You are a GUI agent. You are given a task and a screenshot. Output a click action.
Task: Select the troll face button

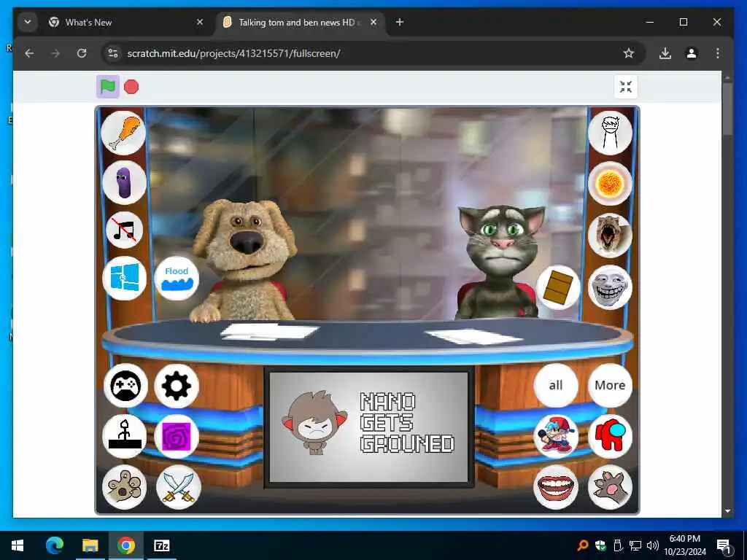click(611, 287)
